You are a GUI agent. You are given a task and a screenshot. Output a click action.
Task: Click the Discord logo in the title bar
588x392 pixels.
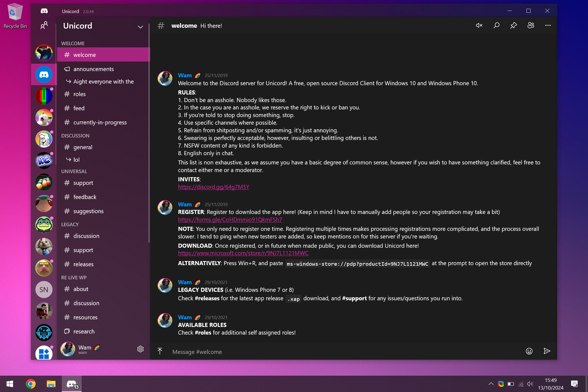pyautogui.click(x=44, y=11)
